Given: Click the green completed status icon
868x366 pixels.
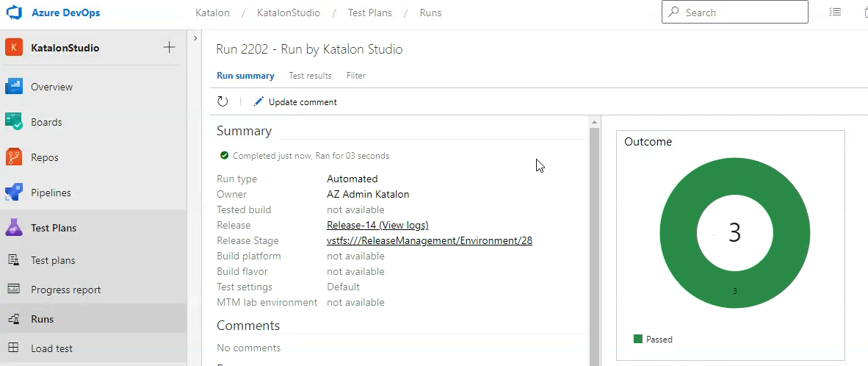Looking at the screenshot, I should [224, 156].
